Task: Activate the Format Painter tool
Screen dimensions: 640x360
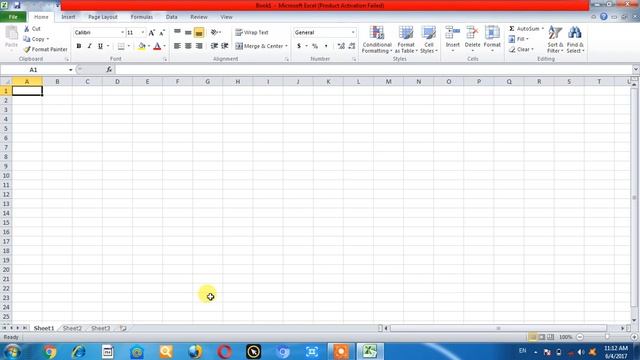Action: point(45,49)
